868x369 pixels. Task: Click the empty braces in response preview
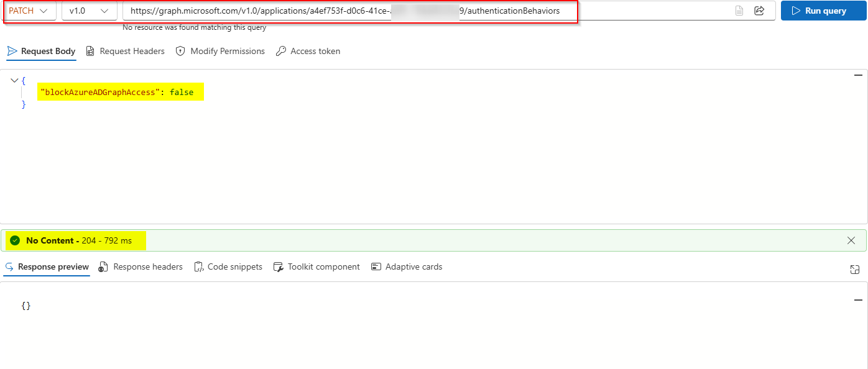26,306
